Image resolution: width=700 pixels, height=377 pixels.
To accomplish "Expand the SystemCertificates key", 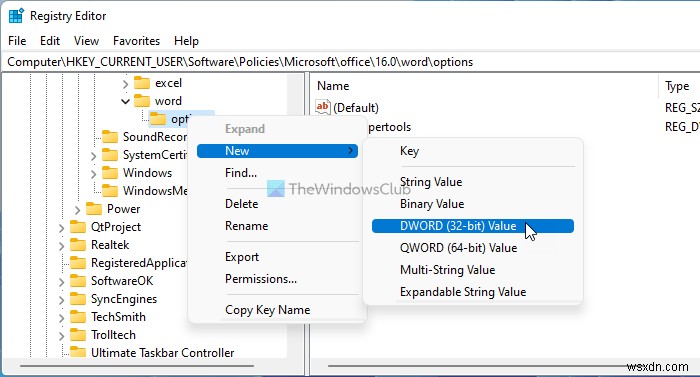I will [93, 155].
